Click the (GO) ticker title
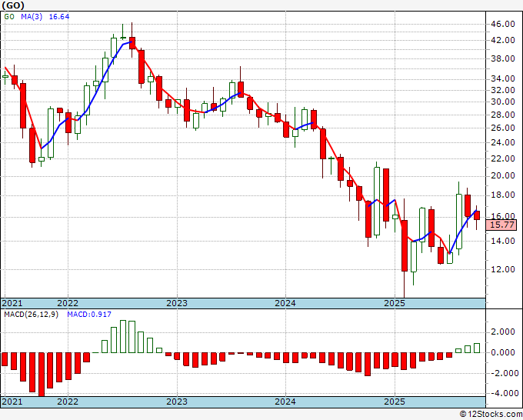The image size is (523, 420). (x=13, y=5)
